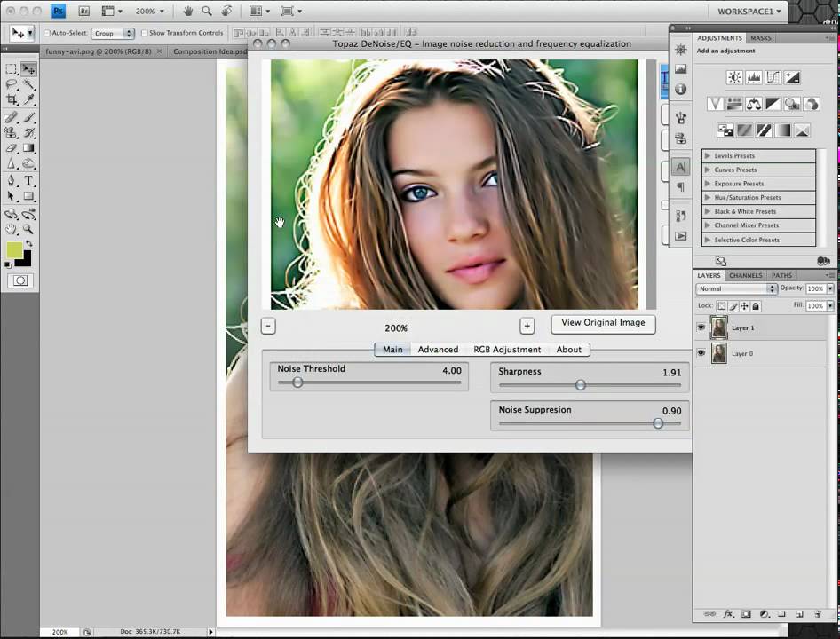The height and width of the screenshot is (639, 840).
Task: Open the Channels panel tab
Action: tap(745, 275)
